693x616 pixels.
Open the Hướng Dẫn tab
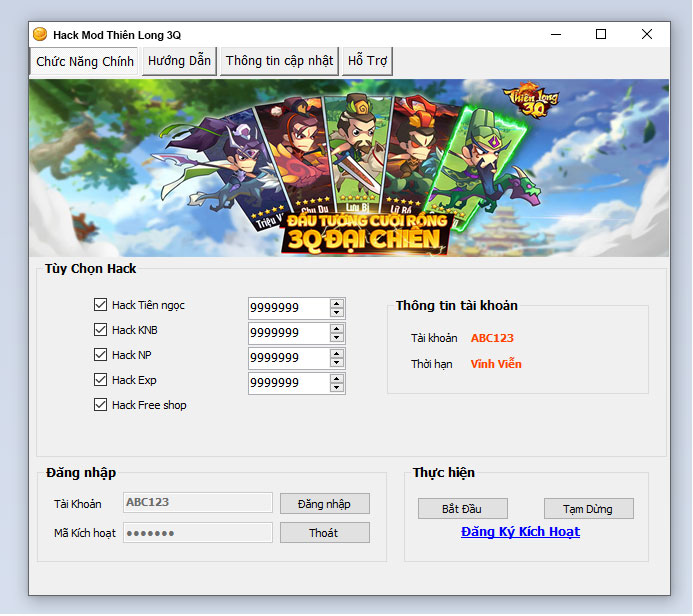pos(179,61)
